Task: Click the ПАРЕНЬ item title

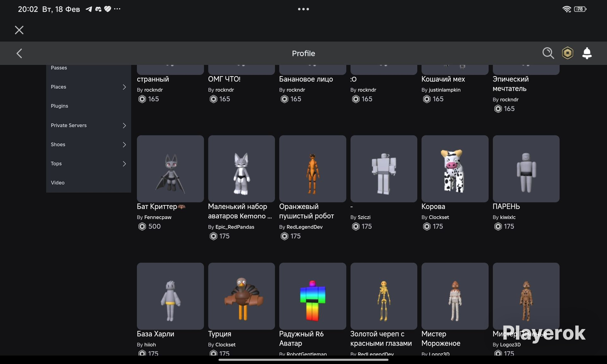Action: click(506, 206)
